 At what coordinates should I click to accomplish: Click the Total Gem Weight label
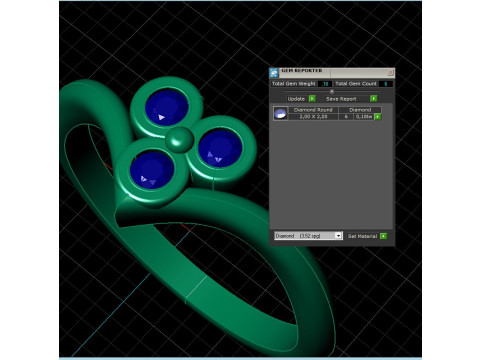pos(293,84)
